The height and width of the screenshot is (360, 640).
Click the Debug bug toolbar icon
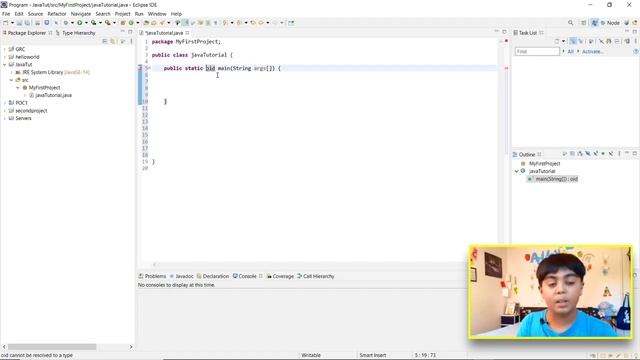pyautogui.click(x=66, y=23)
